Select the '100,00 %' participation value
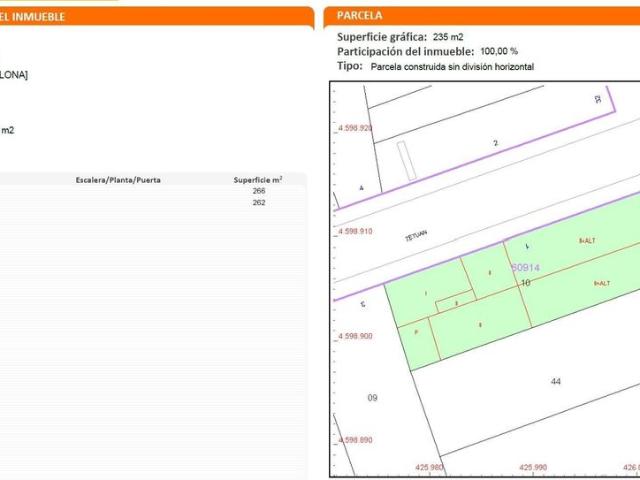Screen dimensions: 640x480 pos(499,51)
